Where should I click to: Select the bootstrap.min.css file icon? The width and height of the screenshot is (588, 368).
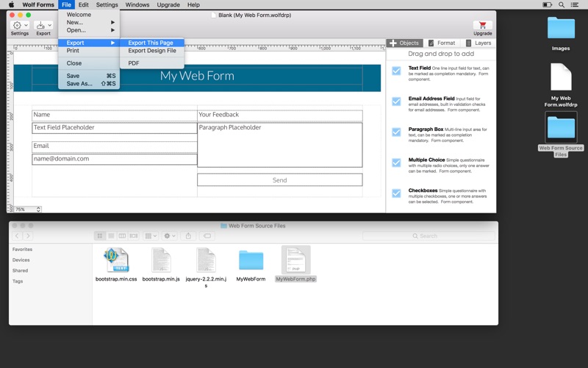116,260
